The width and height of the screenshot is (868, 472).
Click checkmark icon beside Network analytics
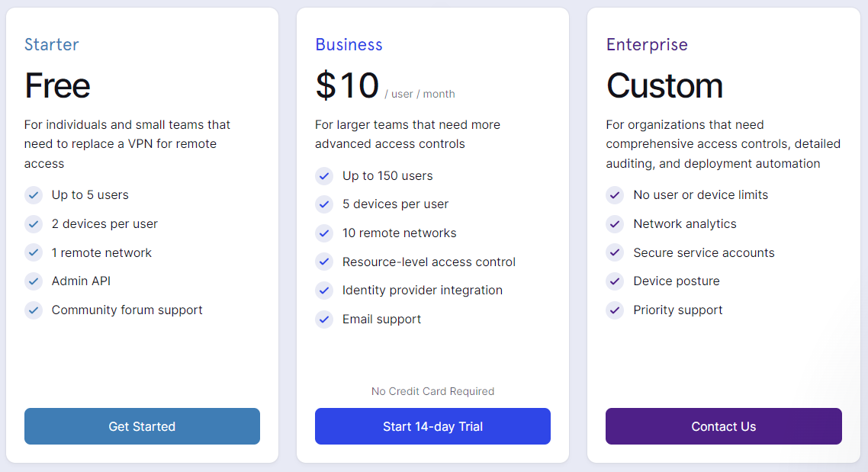tap(615, 223)
